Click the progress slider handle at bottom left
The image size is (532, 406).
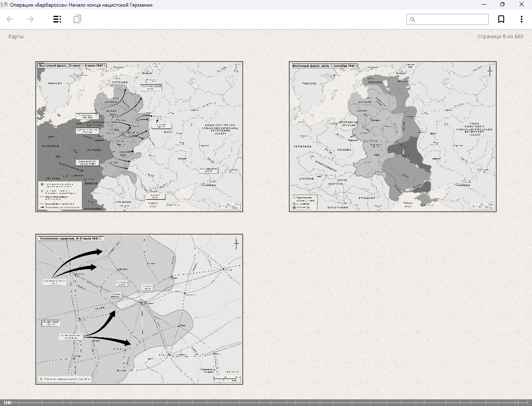[7, 403]
